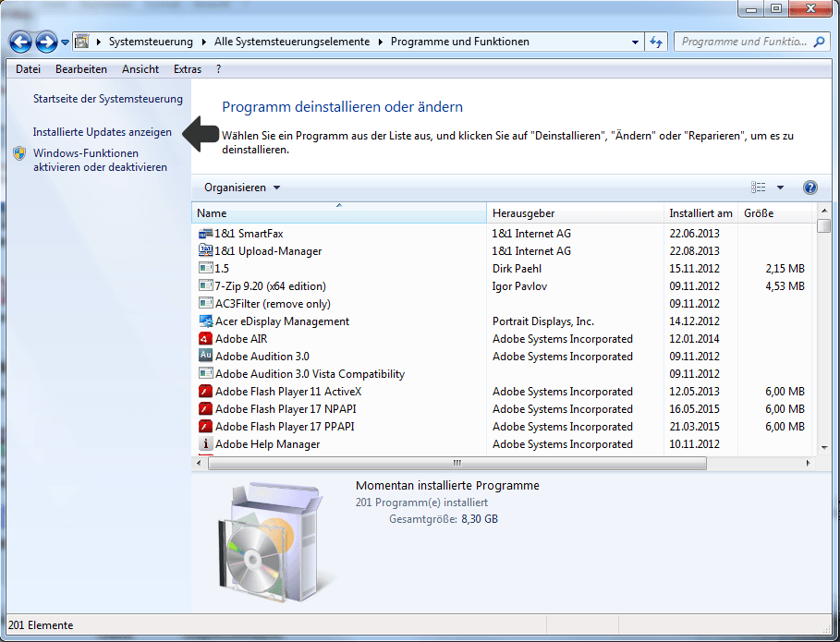Screen dimensions: 840x642
Task: Click horizontal scrollbar left arrow
Action: coord(199,463)
